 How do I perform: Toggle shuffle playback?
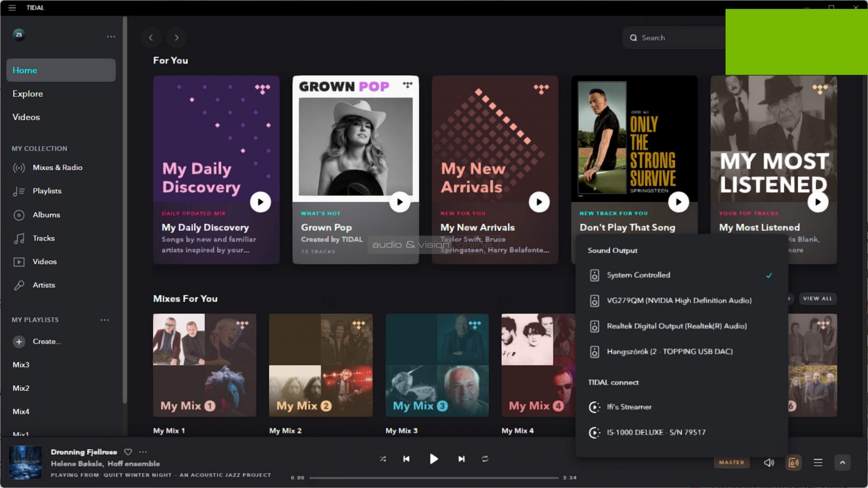[382, 459]
